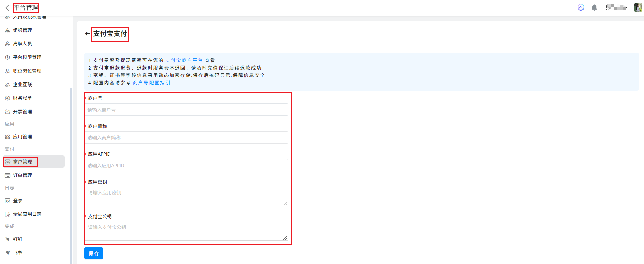This screenshot has width=644, height=264.
Task: Click the 支付宝公钥 text area
Action: pos(186,231)
